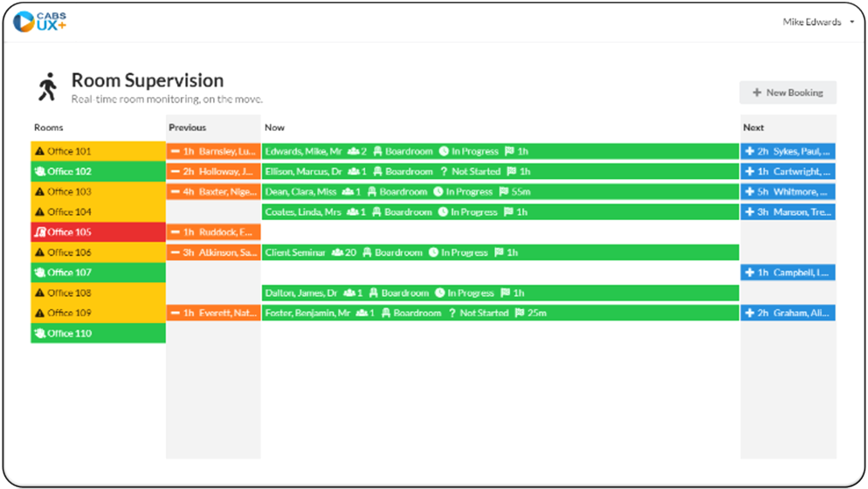Open the Baxter 4h previous booking

[x=213, y=192]
